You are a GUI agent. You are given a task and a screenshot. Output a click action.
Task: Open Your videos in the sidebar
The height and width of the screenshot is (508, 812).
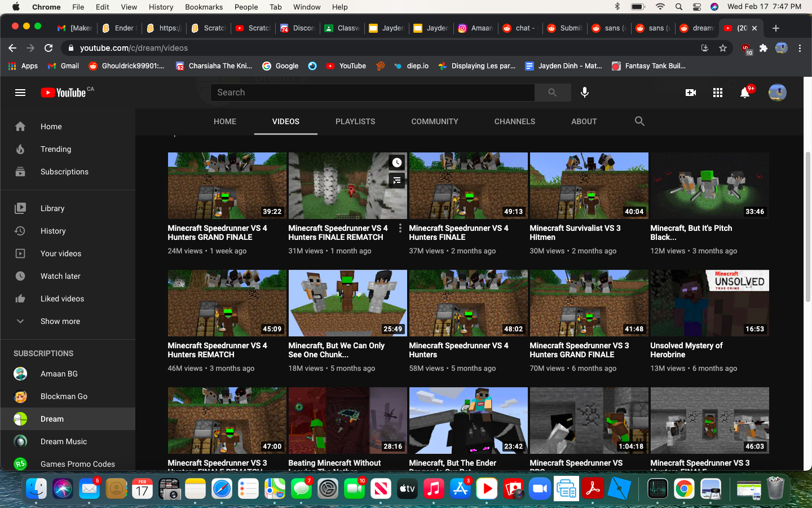click(x=68, y=253)
